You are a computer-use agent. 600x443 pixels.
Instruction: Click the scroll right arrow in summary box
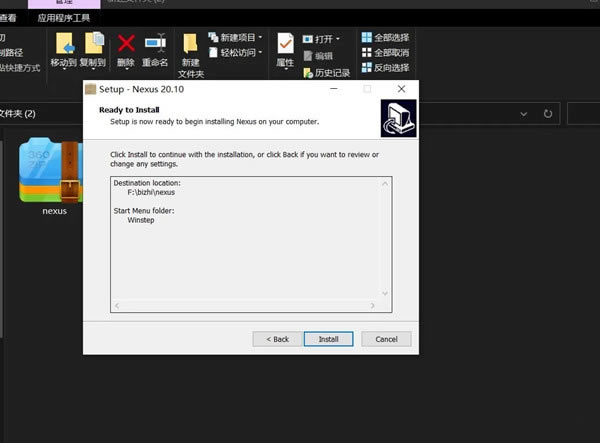(372, 305)
